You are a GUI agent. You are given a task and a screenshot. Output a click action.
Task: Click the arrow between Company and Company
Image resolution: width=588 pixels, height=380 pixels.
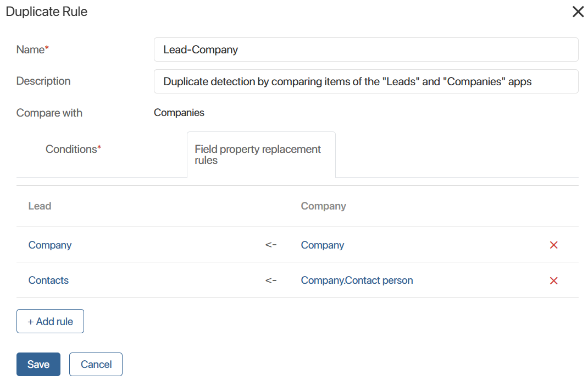(x=271, y=245)
